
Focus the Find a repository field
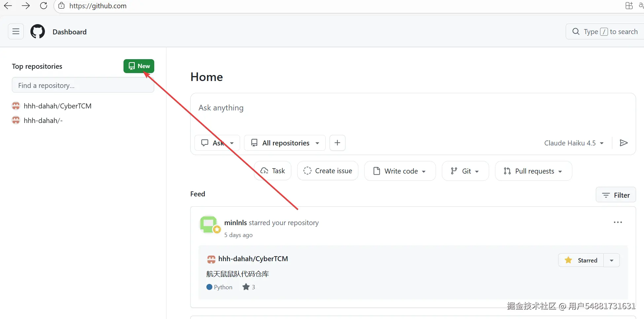click(x=83, y=85)
